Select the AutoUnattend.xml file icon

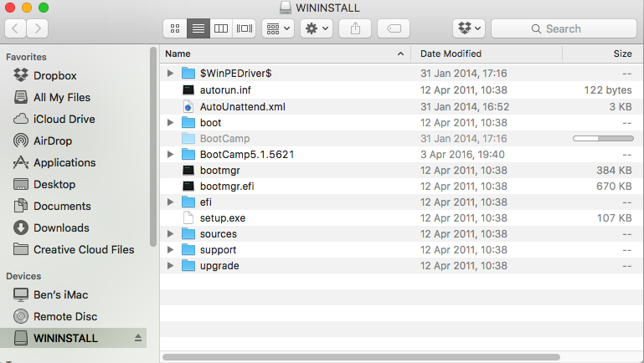pyautogui.click(x=188, y=107)
